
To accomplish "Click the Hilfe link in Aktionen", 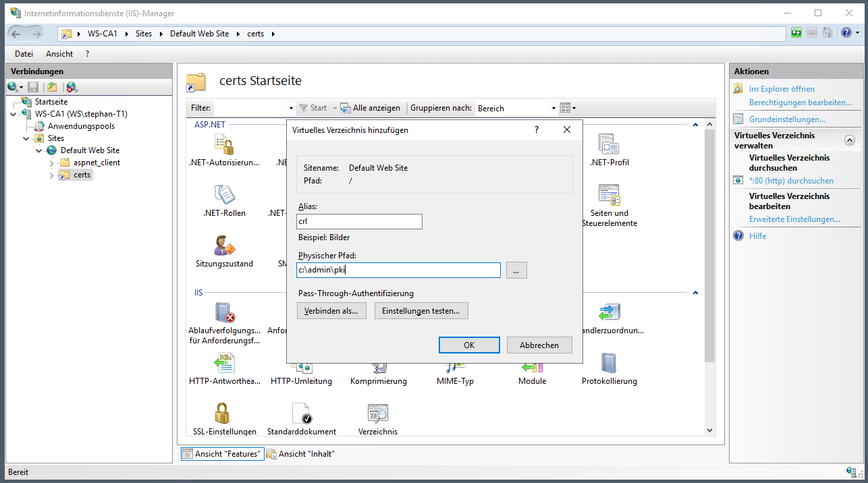I will (x=757, y=236).
